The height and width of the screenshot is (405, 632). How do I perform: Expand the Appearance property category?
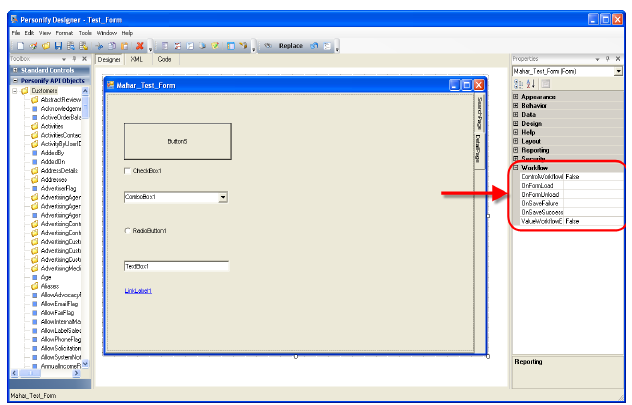[516, 96]
